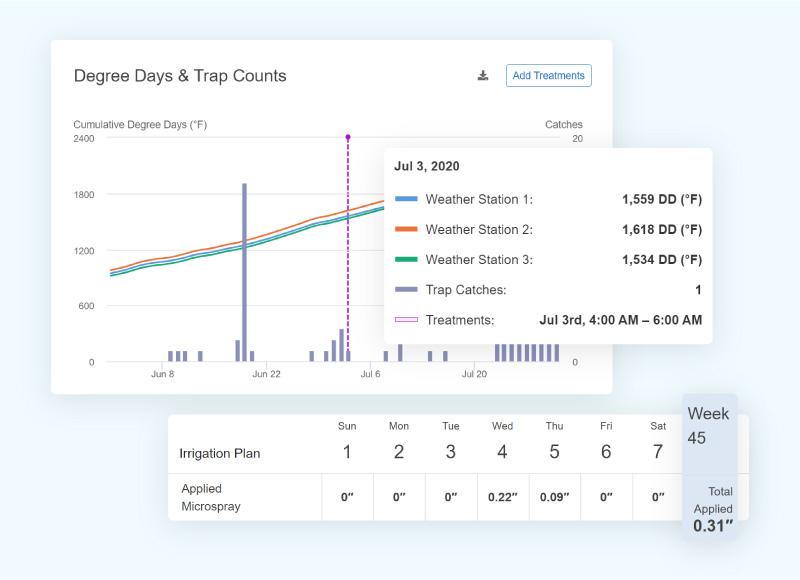Click the '1,559 DD (°F)' value
This screenshot has height=580, width=800.
[662, 199]
